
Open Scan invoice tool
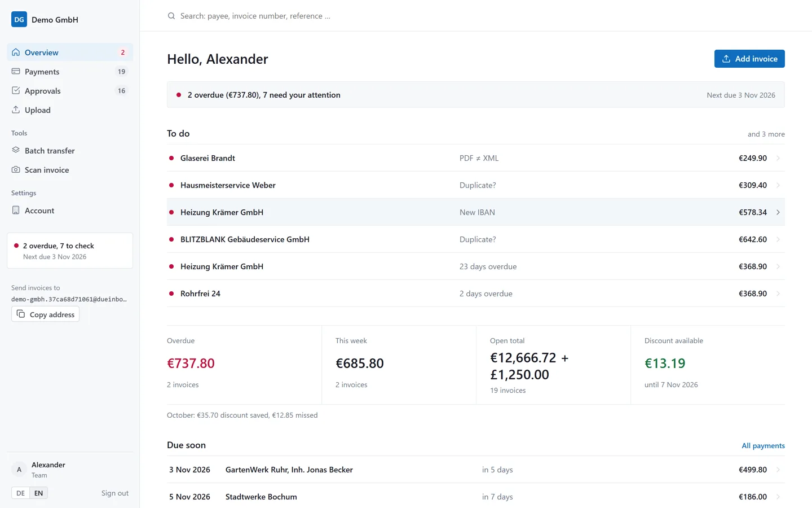point(70,170)
